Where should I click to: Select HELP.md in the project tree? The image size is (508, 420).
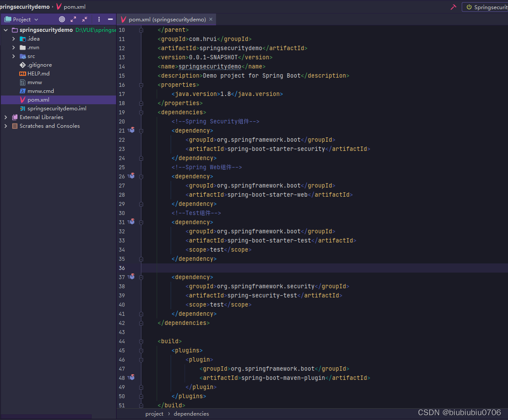(x=38, y=74)
